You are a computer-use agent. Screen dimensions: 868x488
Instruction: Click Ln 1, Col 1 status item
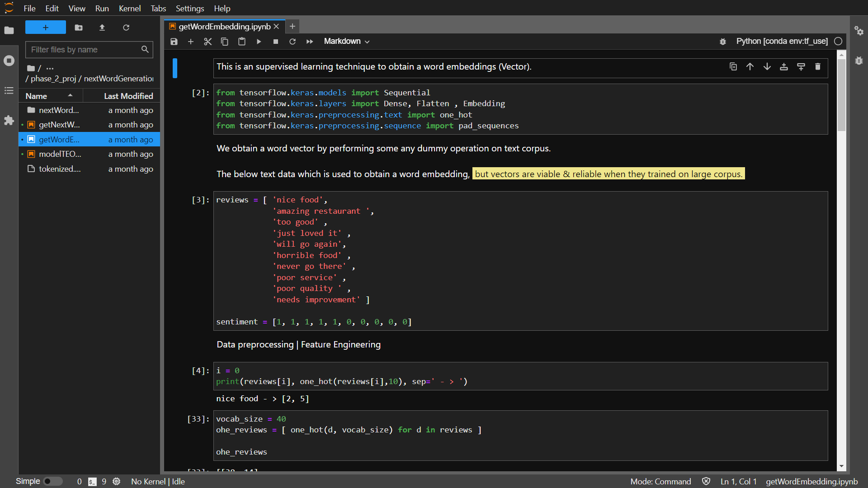coord(738,482)
